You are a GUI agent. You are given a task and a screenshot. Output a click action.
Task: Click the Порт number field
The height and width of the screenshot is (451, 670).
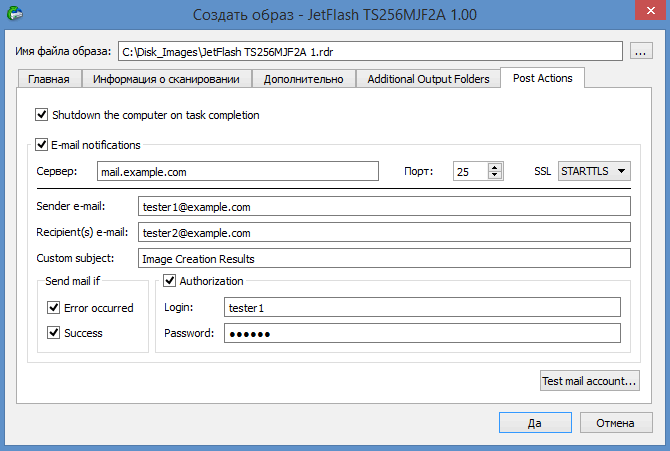point(470,171)
